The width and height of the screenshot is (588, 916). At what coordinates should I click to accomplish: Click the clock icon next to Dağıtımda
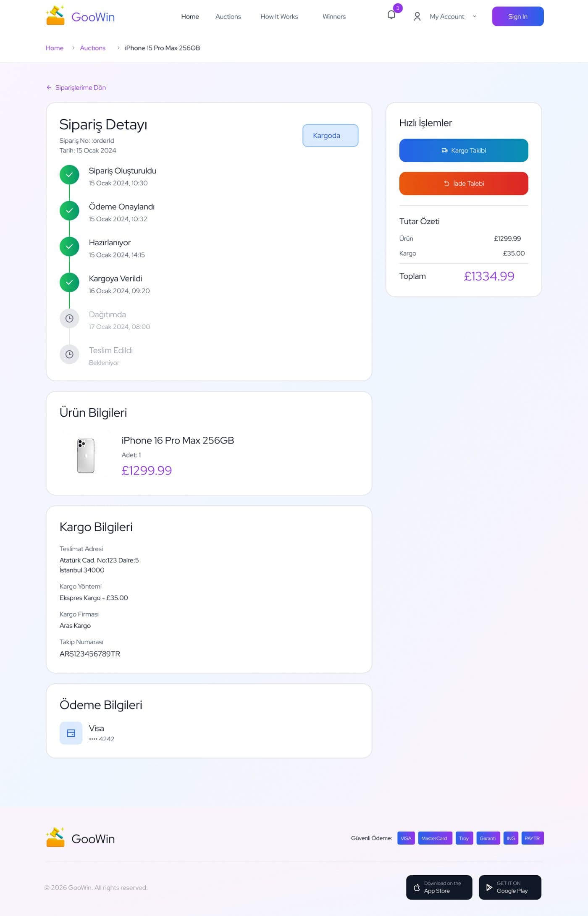point(69,318)
